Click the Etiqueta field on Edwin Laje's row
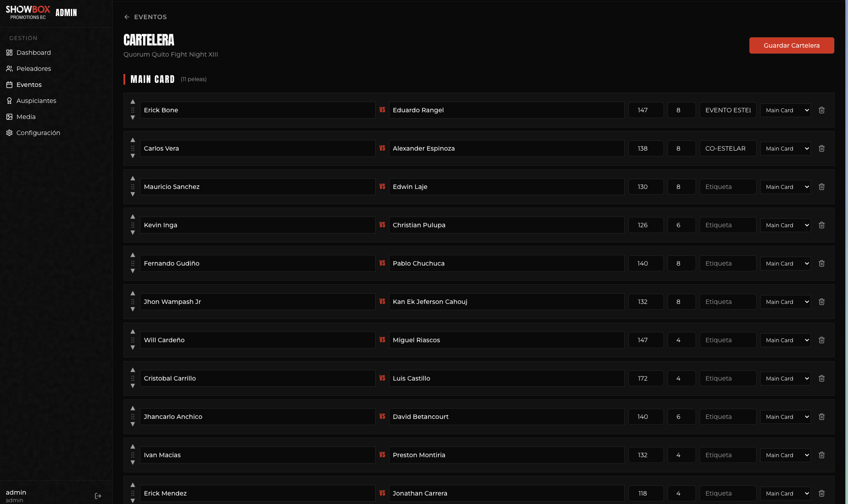The width and height of the screenshot is (848, 504). click(x=727, y=187)
